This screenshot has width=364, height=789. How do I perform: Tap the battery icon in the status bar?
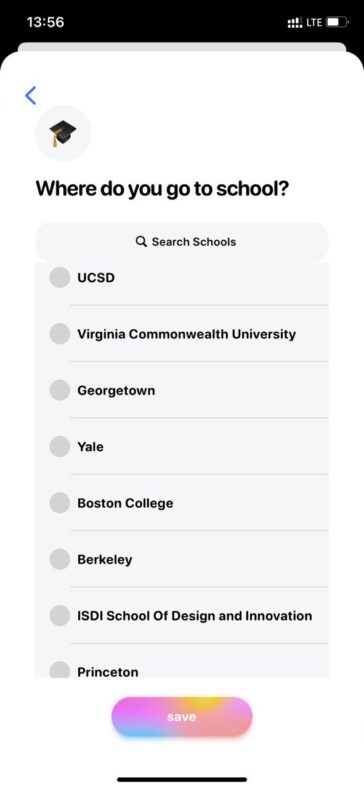point(337,23)
